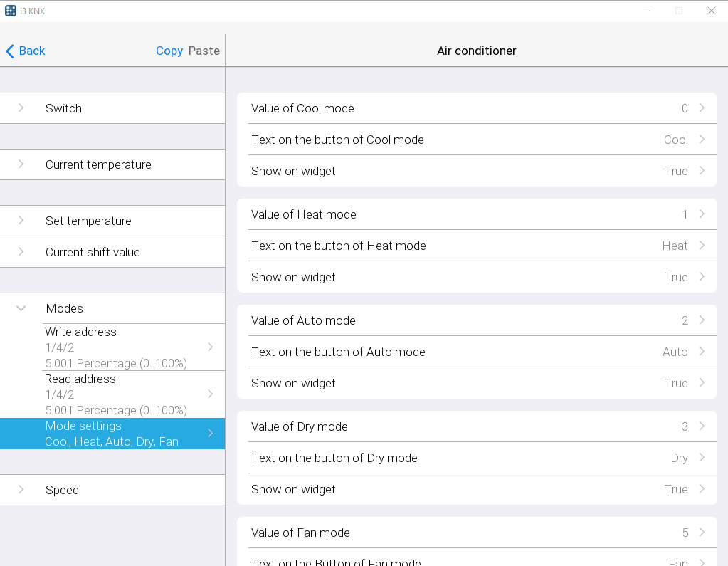The width and height of the screenshot is (728, 566).
Task: Click arrow beside Write address row
Action: tap(210, 347)
